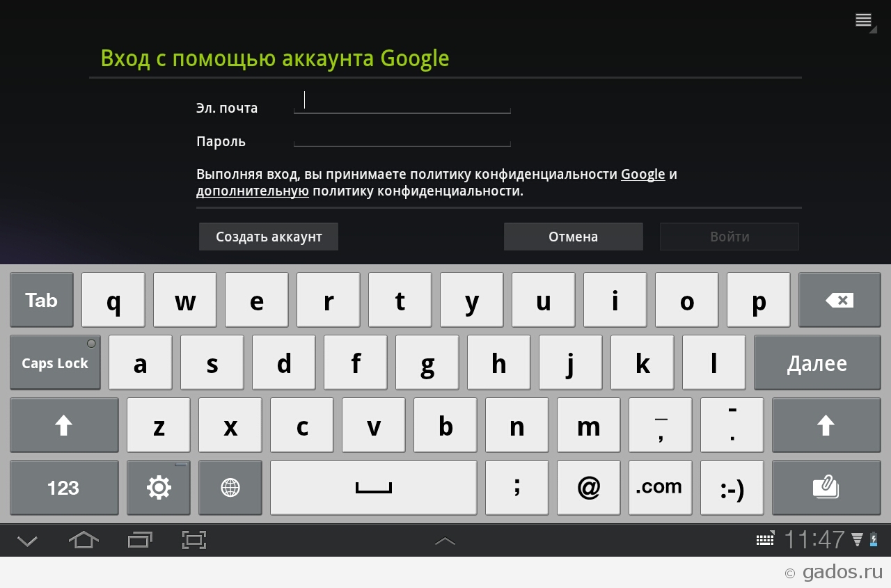Tap the c key
The height and width of the screenshot is (588, 891).
click(x=302, y=425)
